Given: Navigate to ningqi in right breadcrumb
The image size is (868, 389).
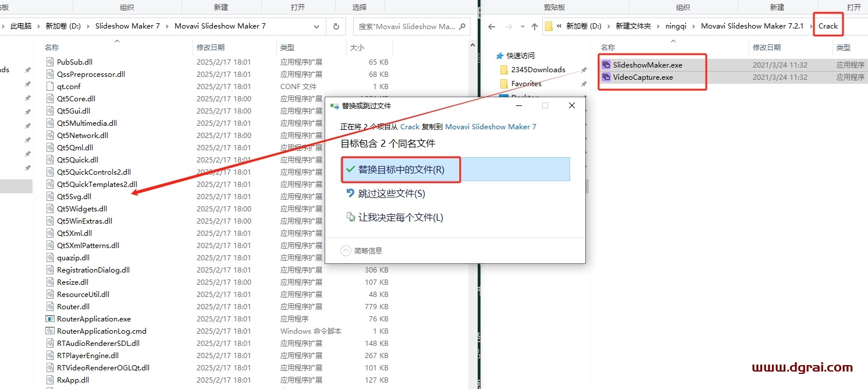Looking at the screenshot, I should [x=675, y=26].
